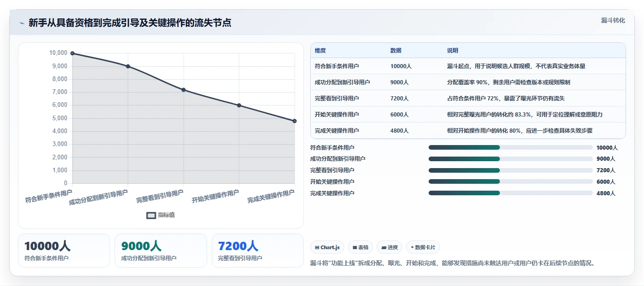The width and height of the screenshot is (644, 286).
Task: Click the 指标值 legend swatch box
Action: pos(151,215)
